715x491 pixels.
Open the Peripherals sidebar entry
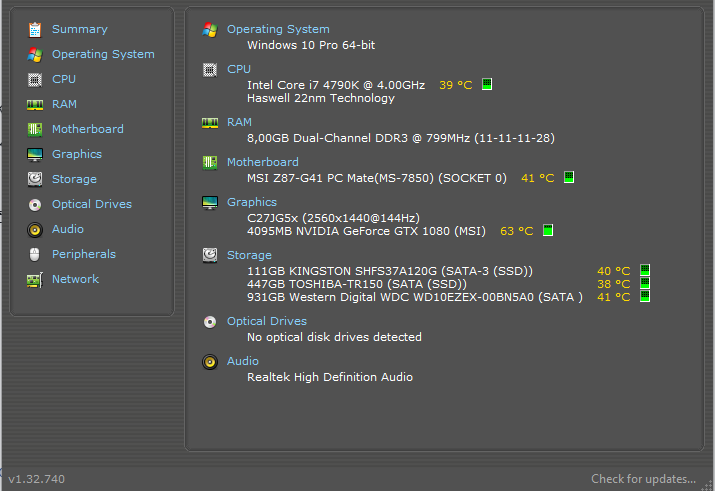(84, 254)
